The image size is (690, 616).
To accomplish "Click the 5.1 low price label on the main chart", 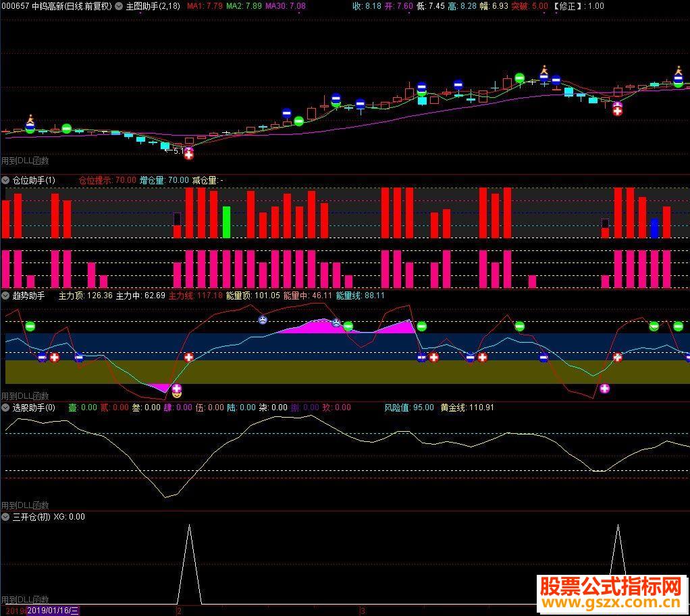I will [176, 151].
